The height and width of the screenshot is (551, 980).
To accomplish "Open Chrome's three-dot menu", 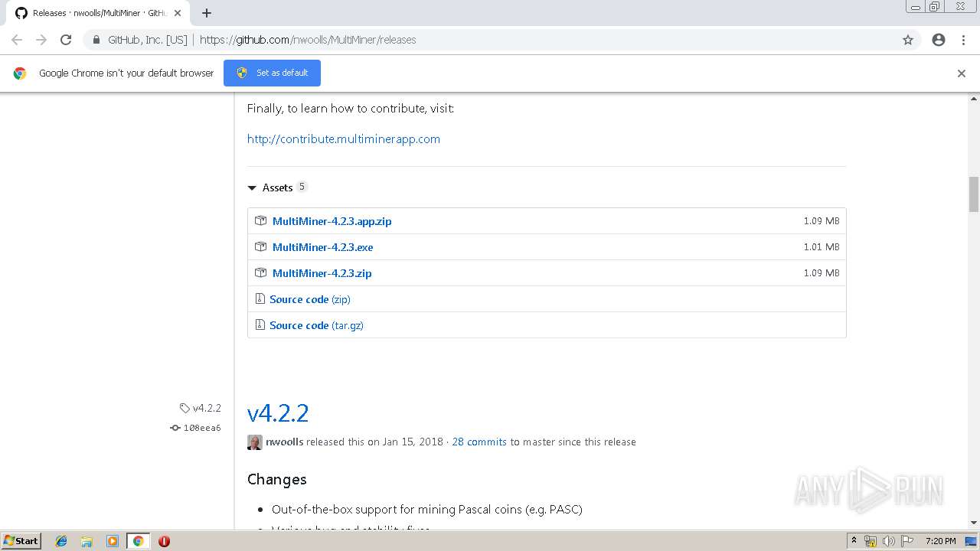I will pos(963,40).
